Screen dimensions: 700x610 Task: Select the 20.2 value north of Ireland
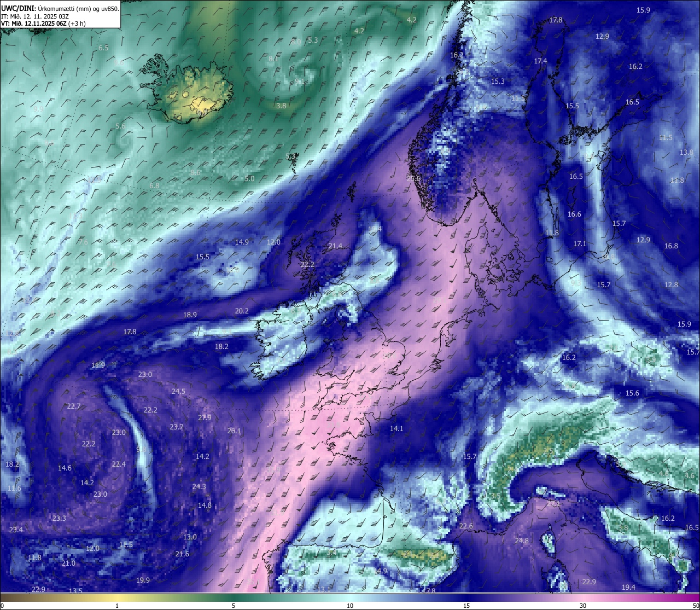(x=242, y=311)
